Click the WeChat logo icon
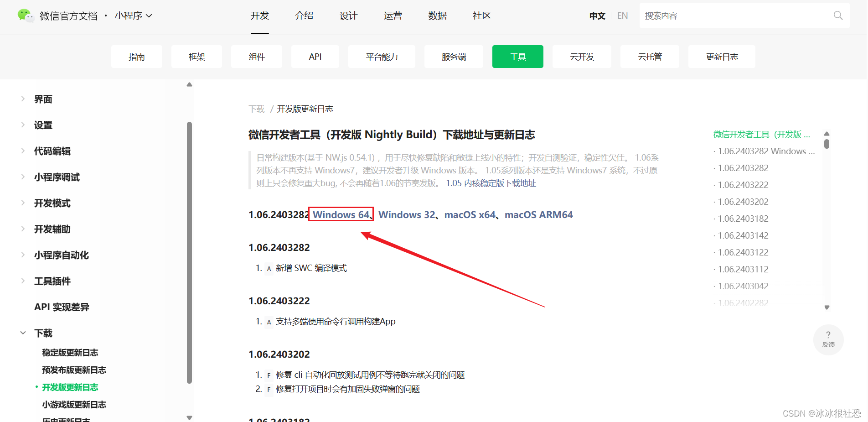 [26, 16]
